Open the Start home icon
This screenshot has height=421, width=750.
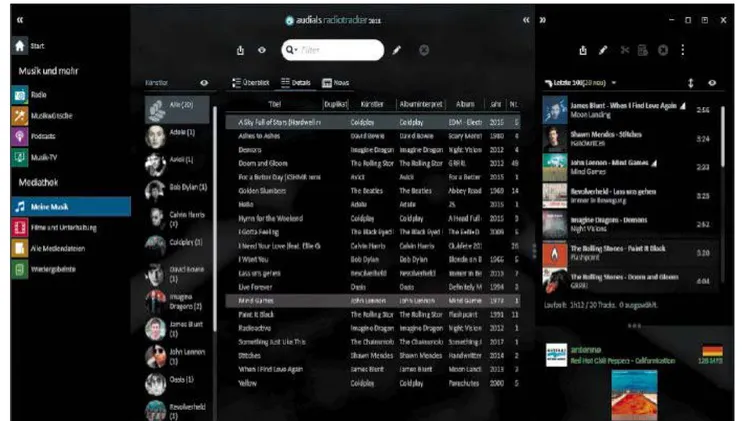click(x=20, y=46)
